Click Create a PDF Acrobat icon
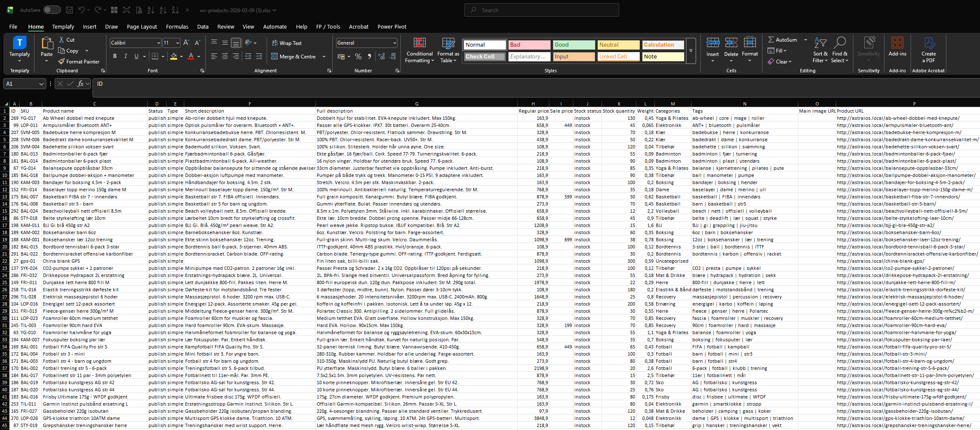980x430 pixels. pos(929,50)
